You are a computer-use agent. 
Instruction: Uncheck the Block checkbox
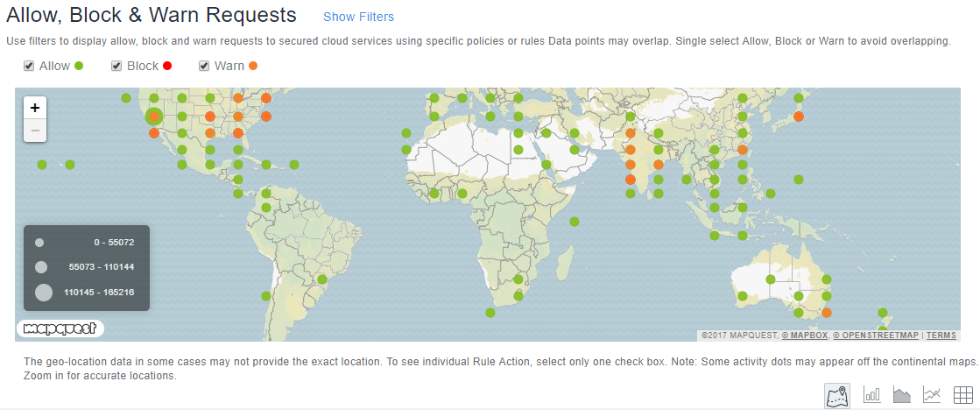pos(116,66)
